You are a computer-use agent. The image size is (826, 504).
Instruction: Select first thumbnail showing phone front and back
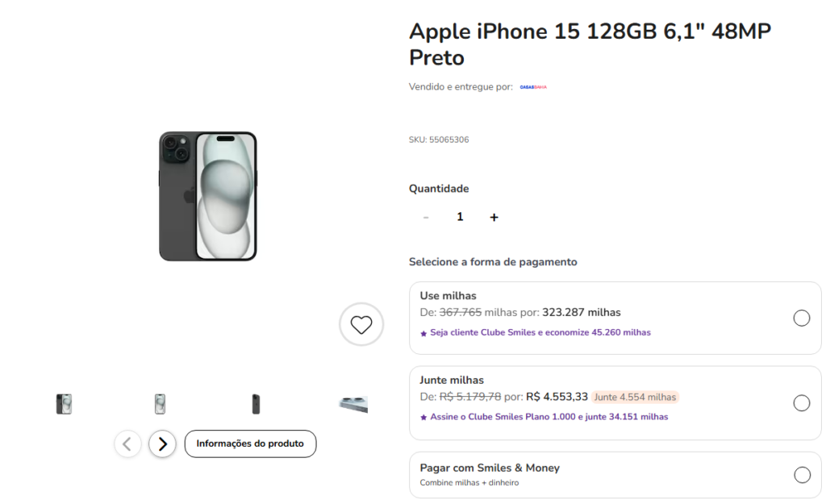coord(64,404)
